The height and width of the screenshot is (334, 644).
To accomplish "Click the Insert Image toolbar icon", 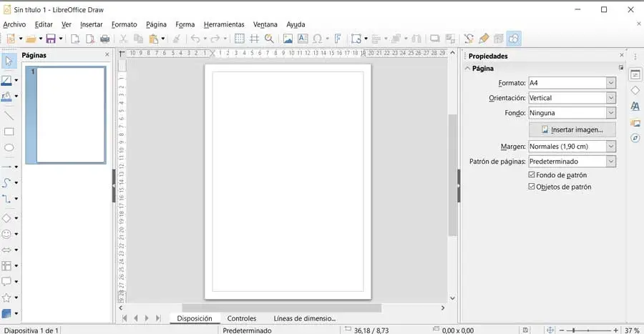I will click(288, 39).
